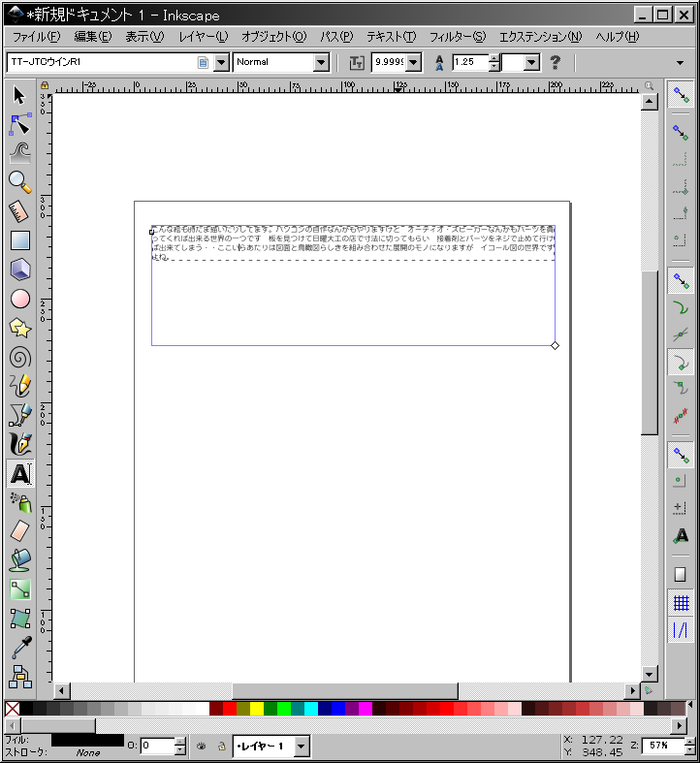Select the arrow Selector tool
The image size is (700, 763).
[19, 95]
